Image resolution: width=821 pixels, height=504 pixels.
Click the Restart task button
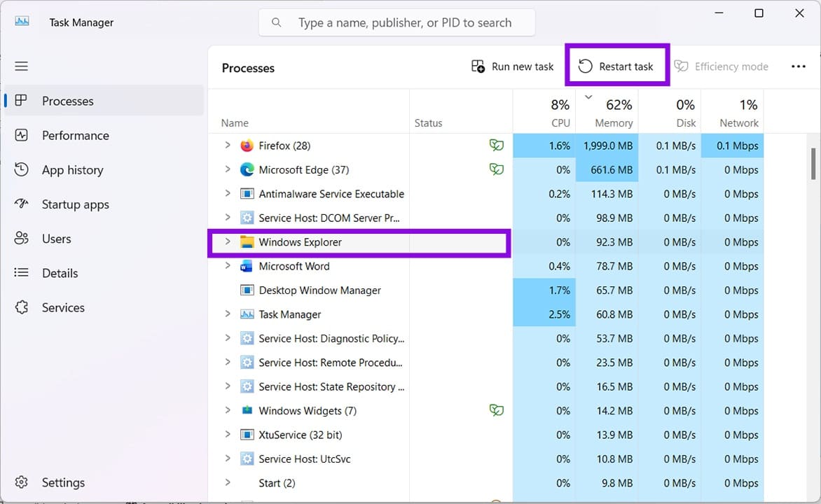point(616,66)
